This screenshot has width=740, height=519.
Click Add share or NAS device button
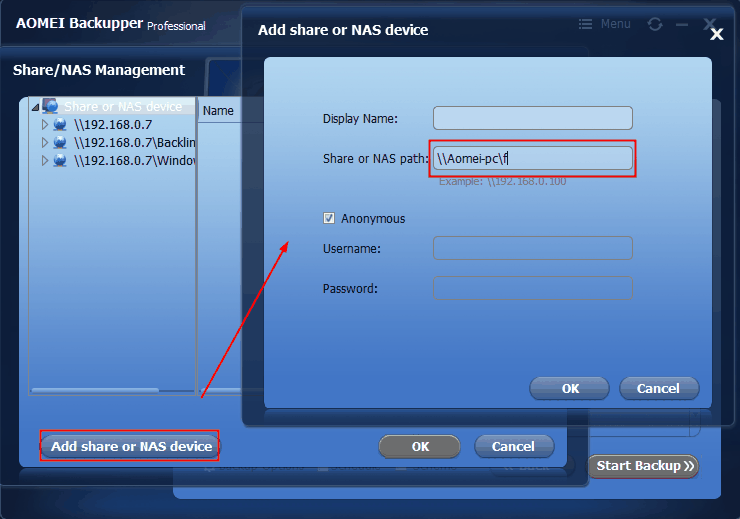click(x=130, y=446)
